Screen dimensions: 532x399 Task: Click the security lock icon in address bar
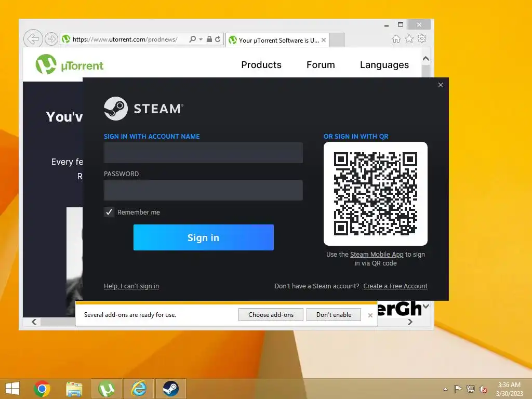[209, 39]
